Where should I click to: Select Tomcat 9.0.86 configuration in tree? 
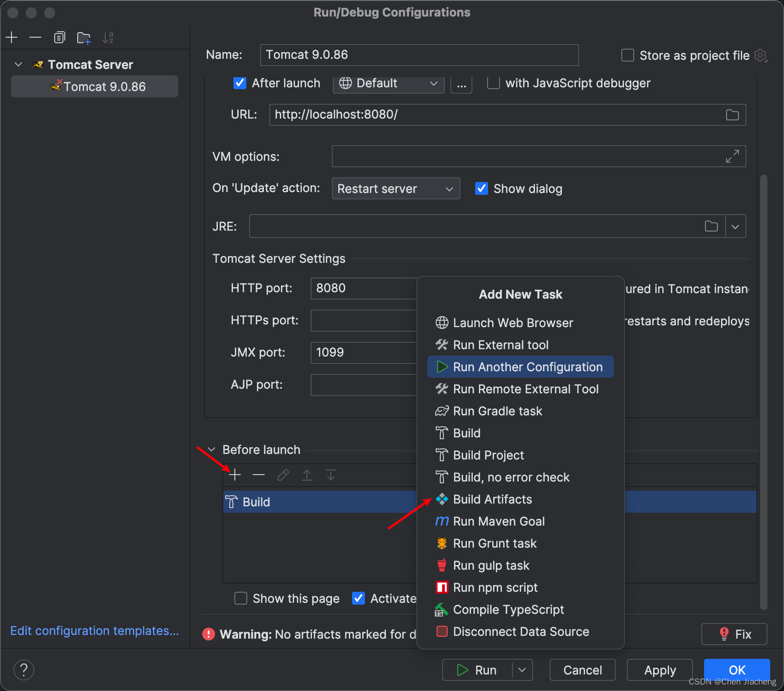coord(95,86)
